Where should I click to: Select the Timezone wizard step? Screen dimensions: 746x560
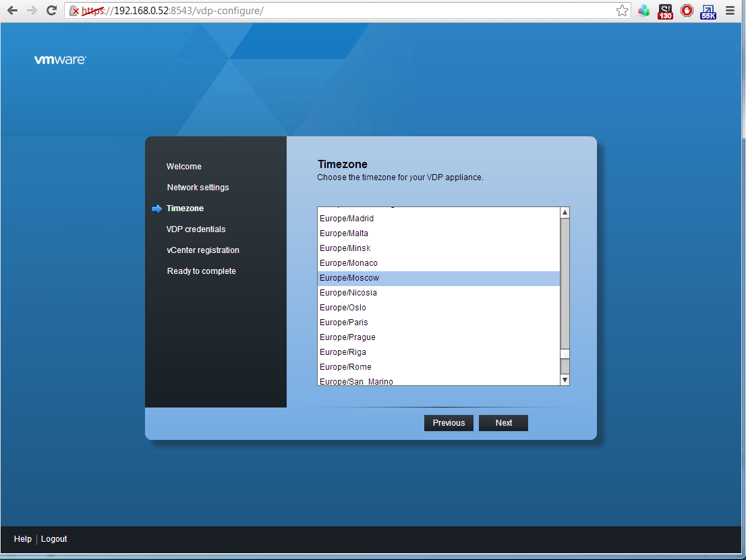(185, 208)
